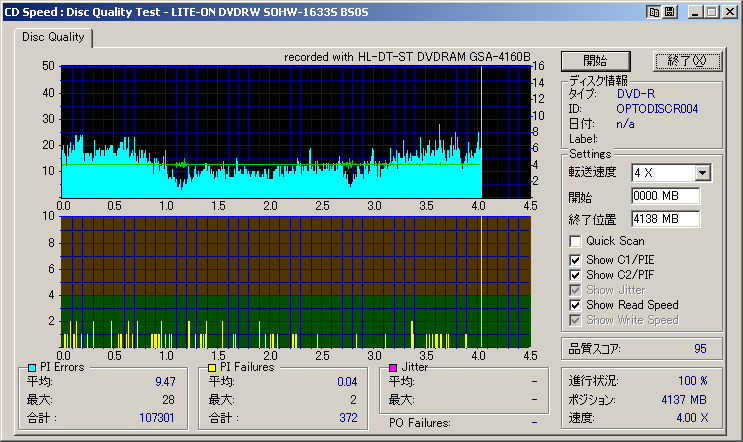Image resolution: width=743 pixels, height=442 pixels.
Task: Click the PI Errors maximum 28
Action: (x=168, y=400)
